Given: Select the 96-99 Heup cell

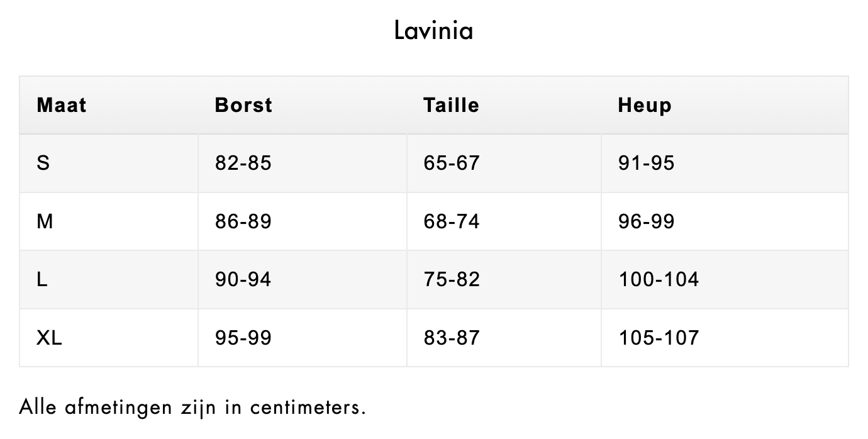Looking at the screenshot, I should click(x=646, y=221).
